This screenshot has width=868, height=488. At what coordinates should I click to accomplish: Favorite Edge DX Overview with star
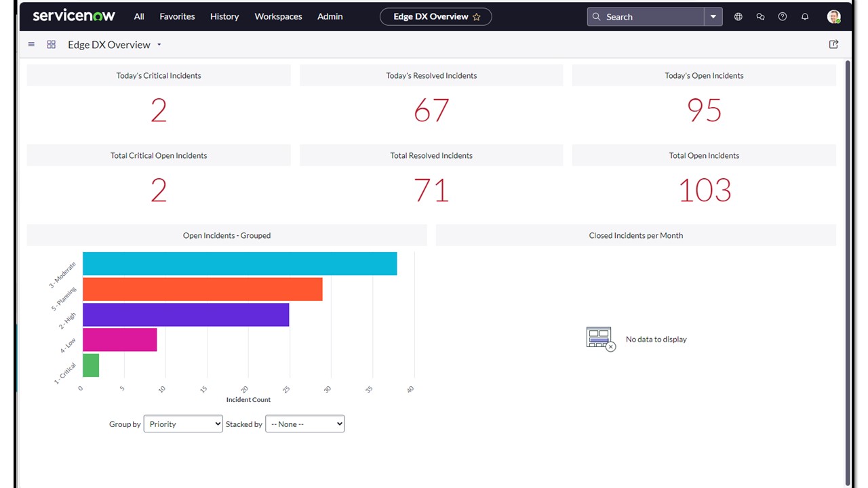click(477, 17)
